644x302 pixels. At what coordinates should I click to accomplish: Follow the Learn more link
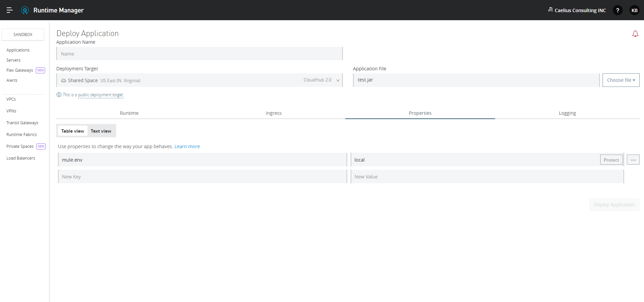click(x=187, y=146)
